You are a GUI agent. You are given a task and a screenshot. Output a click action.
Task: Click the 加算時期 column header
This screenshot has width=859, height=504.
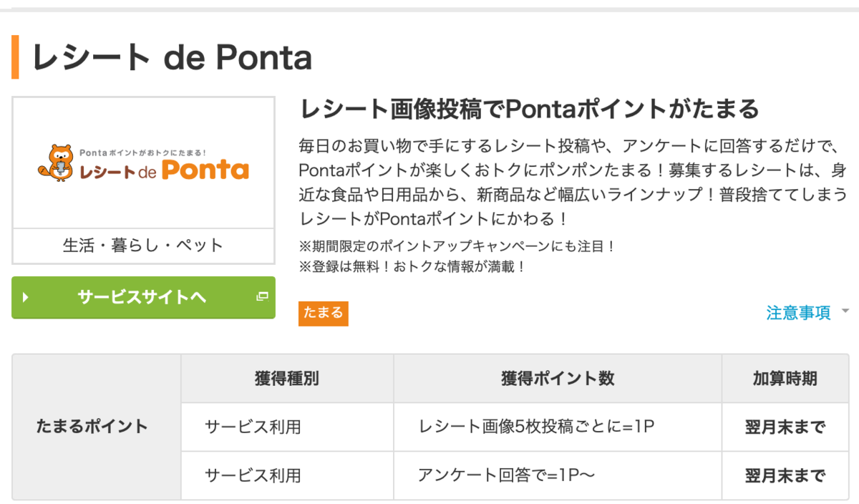point(785,379)
